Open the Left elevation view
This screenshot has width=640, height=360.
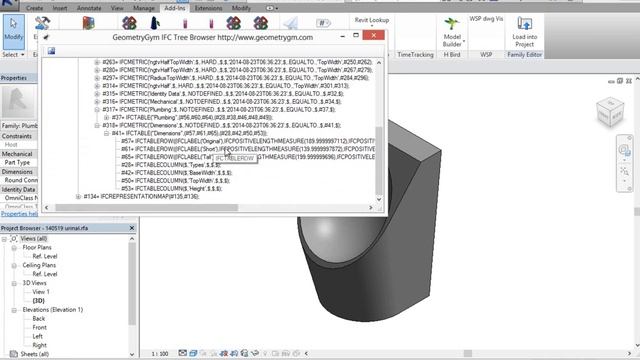coord(38,336)
